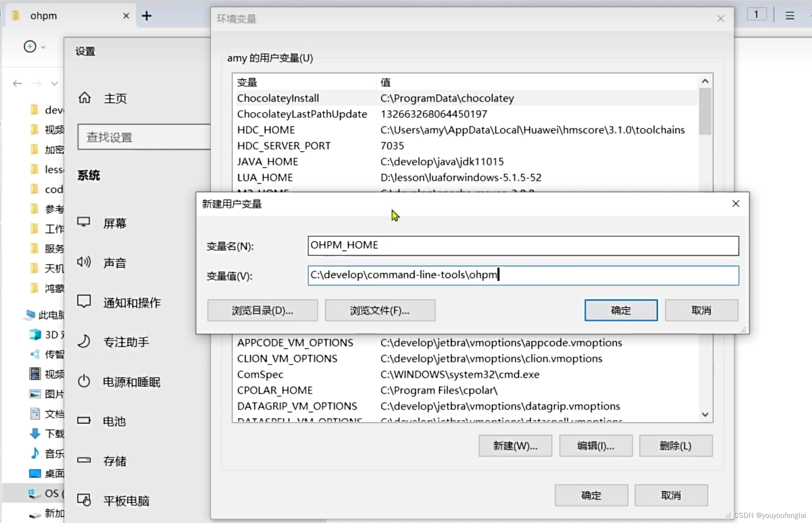This screenshot has width=812, height=523.
Task: Close the 新建用户变量 dialog
Action: 736,203
